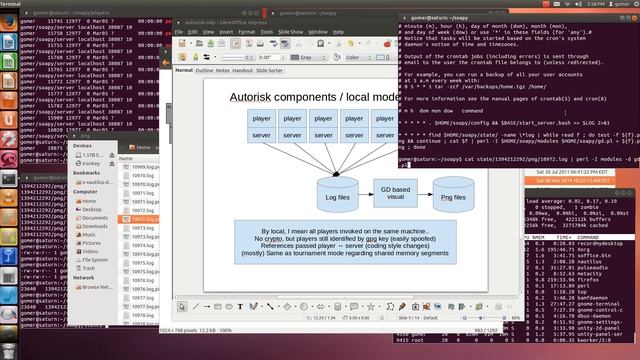Open the Paste options dropdown arrow
640x360 pixels.
(329, 43)
